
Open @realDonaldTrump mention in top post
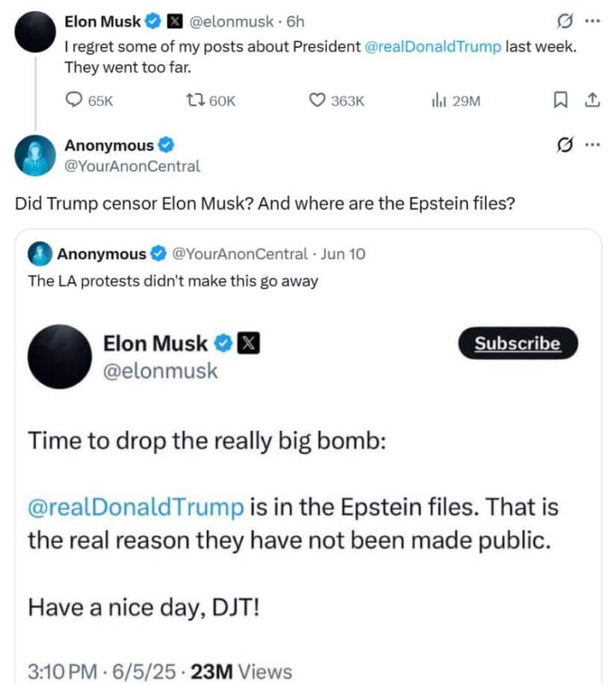click(x=433, y=46)
